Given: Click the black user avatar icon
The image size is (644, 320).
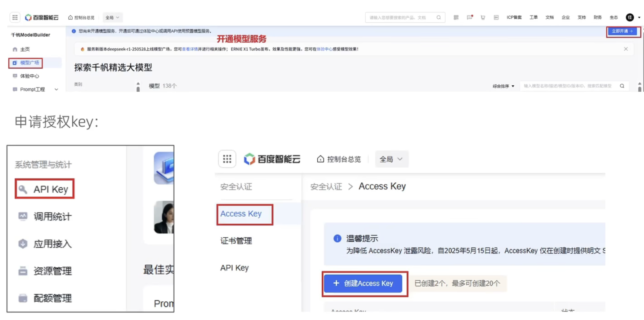Looking at the screenshot, I should tap(630, 17).
